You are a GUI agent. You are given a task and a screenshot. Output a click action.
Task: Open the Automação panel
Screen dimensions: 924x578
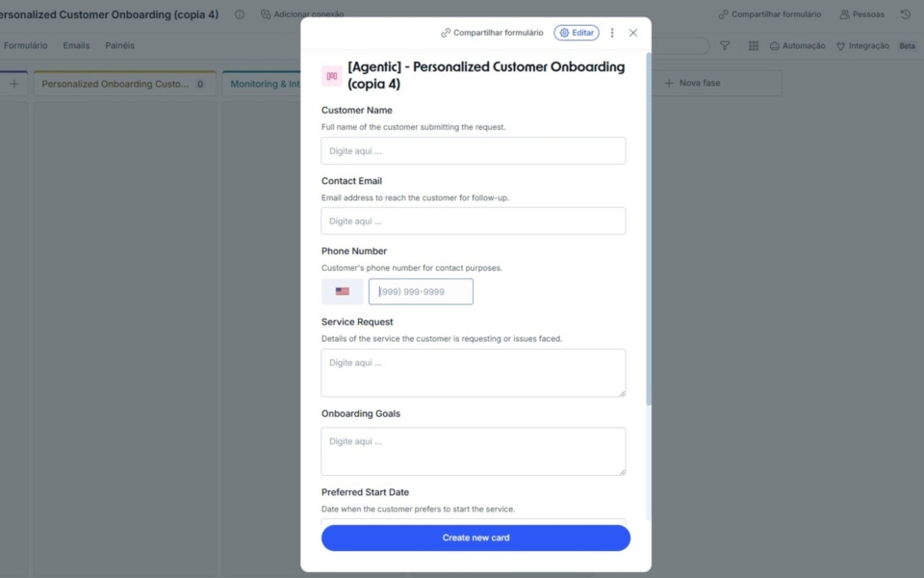(797, 44)
